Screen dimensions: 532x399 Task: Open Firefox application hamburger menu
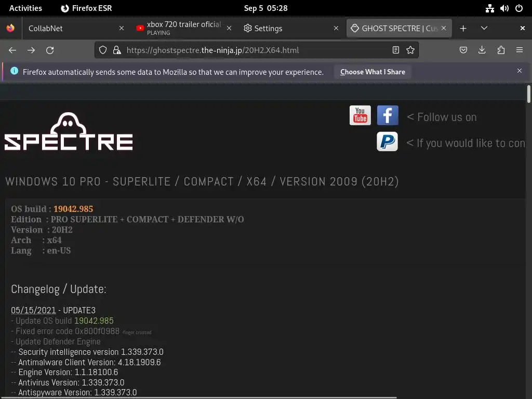coord(520,50)
